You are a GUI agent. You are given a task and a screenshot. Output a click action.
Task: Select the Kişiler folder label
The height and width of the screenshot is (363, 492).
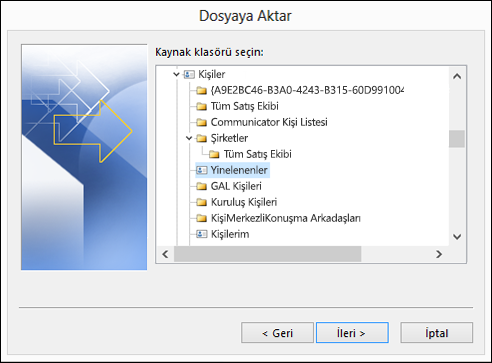coord(212,74)
